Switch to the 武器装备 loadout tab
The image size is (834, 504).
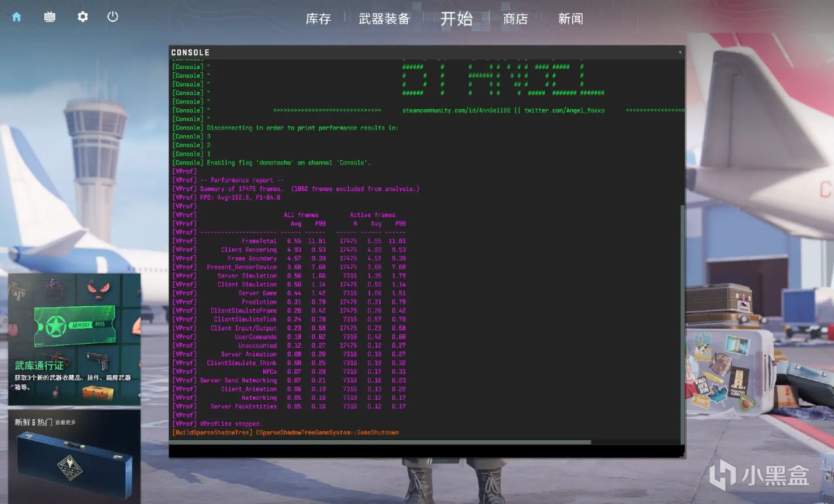384,19
